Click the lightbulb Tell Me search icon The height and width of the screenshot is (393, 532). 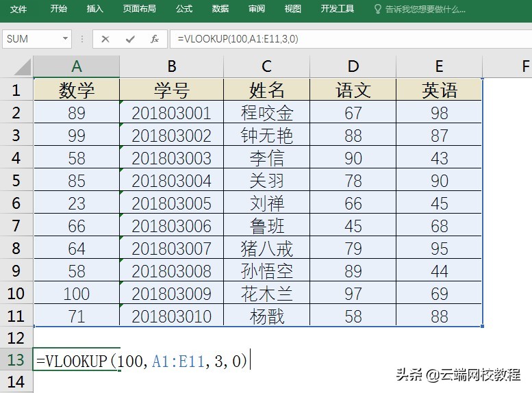coord(377,9)
